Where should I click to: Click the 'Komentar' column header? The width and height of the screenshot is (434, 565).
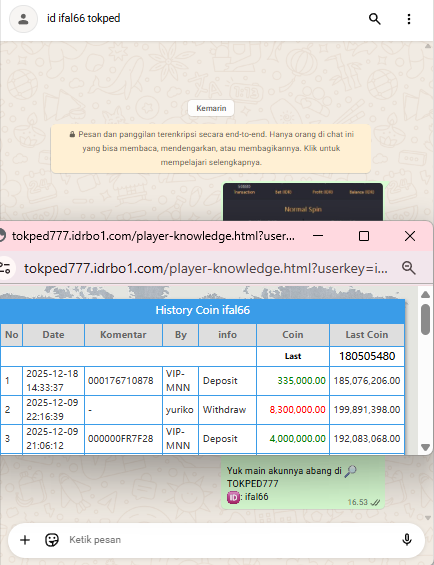(x=123, y=335)
